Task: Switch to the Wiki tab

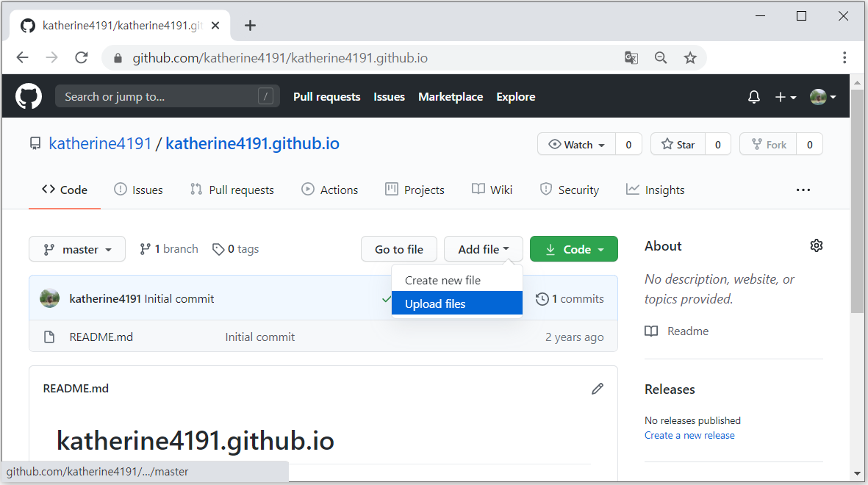Action: pyautogui.click(x=492, y=190)
